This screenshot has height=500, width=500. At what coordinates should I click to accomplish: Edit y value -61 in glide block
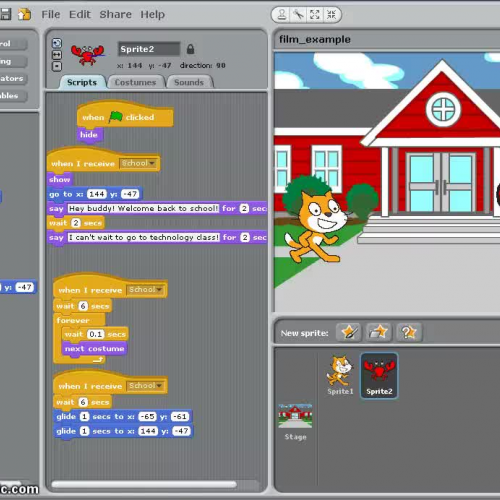click(x=180, y=417)
